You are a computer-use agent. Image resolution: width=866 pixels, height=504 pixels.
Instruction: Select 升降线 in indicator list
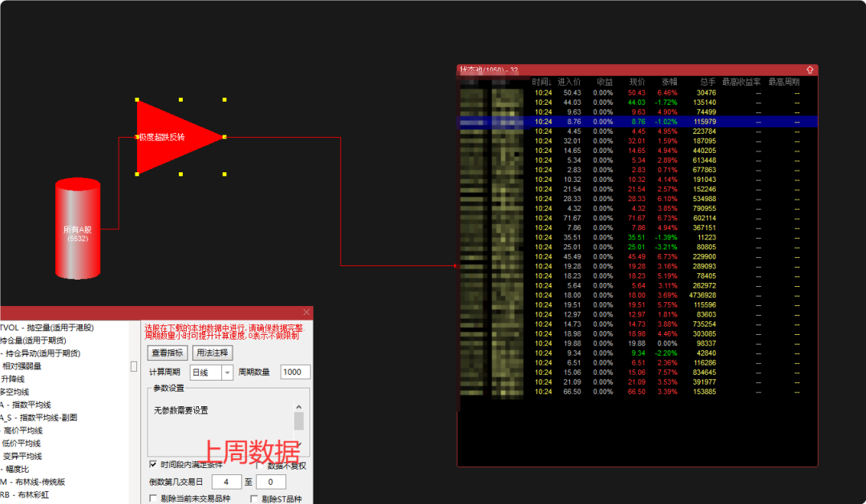[x=12, y=379]
